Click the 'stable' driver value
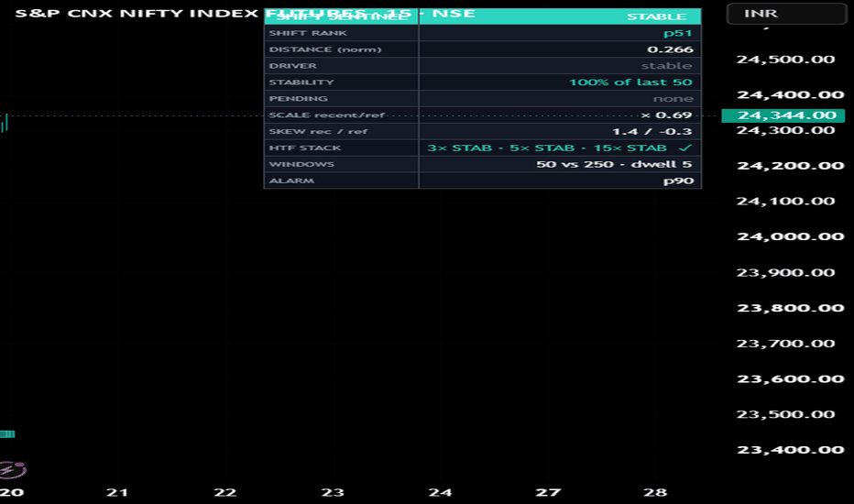854x504 pixels. point(666,66)
